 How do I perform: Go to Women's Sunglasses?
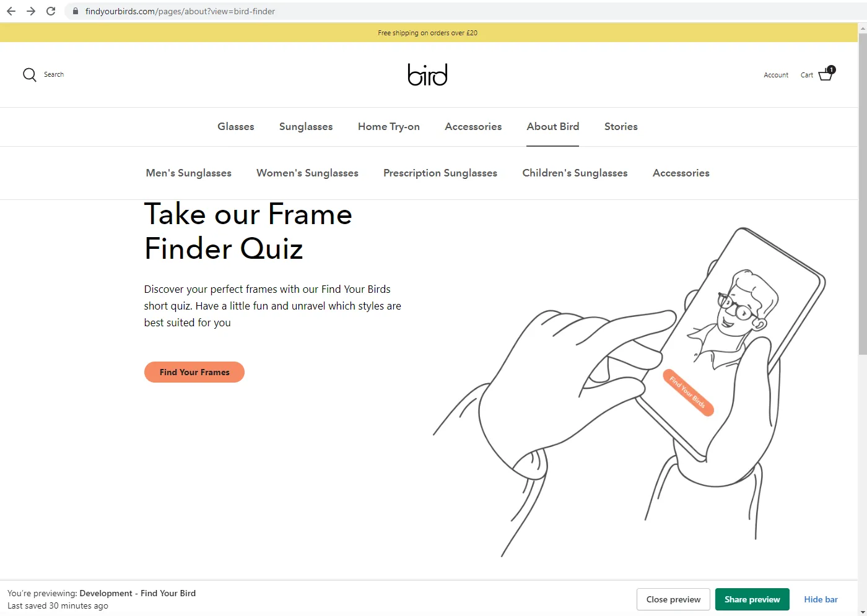[x=307, y=173]
